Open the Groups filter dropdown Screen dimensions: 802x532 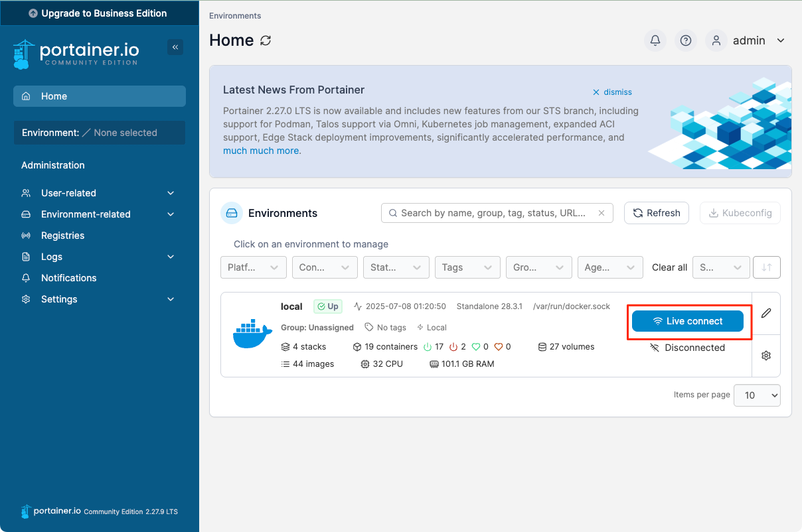pos(539,267)
